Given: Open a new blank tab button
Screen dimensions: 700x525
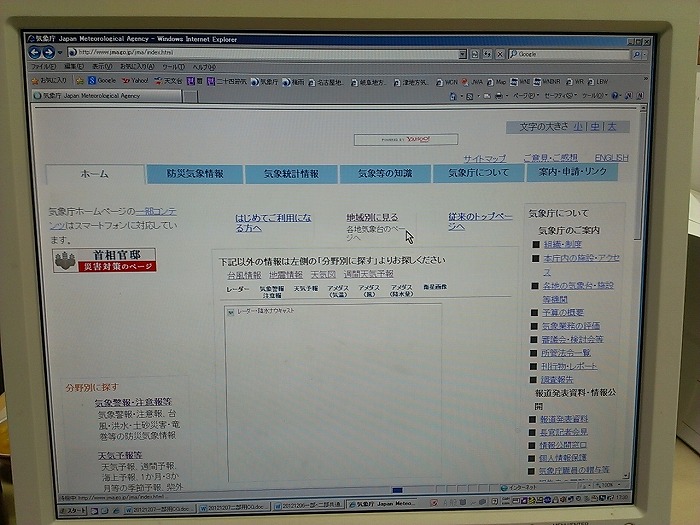Looking at the screenshot, I should (x=190, y=96).
